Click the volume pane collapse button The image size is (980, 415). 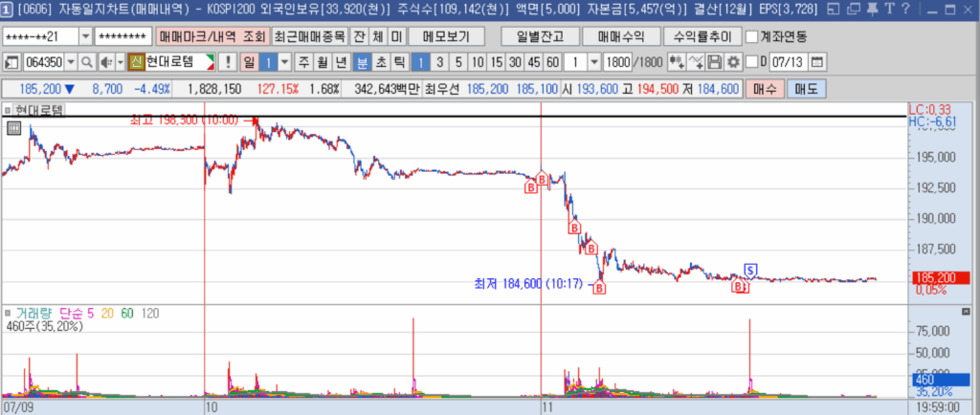pyautogui.click(x=965, y=312)
